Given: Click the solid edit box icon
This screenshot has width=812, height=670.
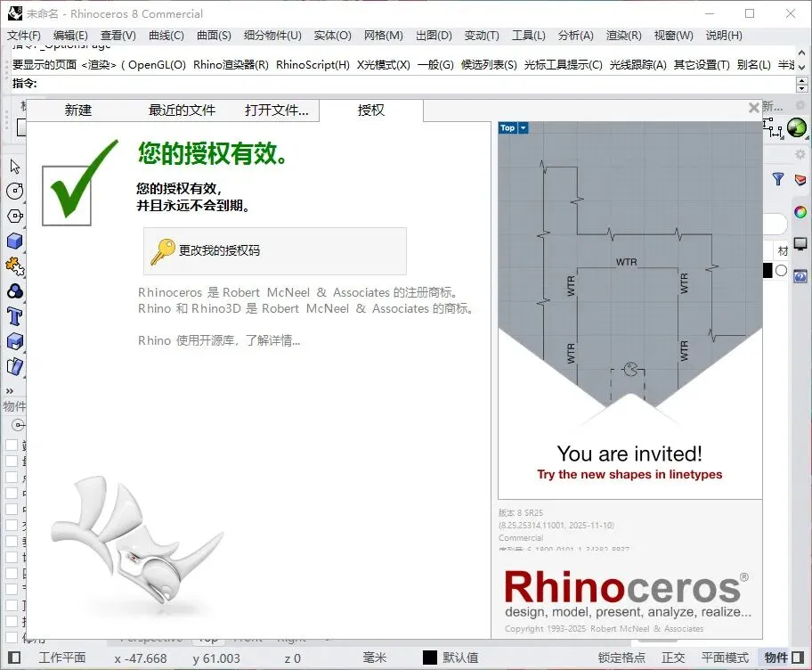Looking at the screenshot, I should 15,341.
